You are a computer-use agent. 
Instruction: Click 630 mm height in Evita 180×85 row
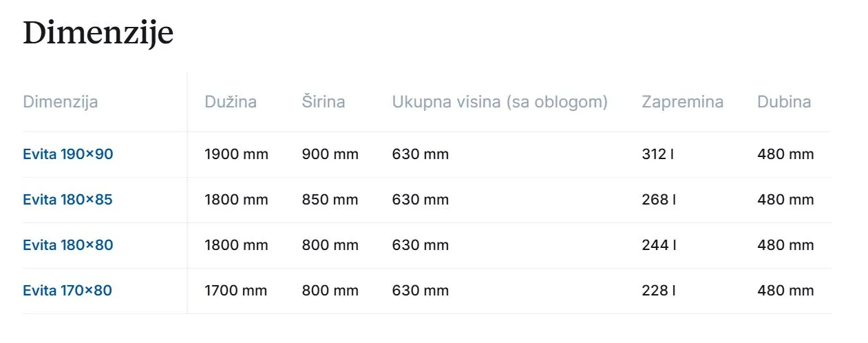coord(421,200)
